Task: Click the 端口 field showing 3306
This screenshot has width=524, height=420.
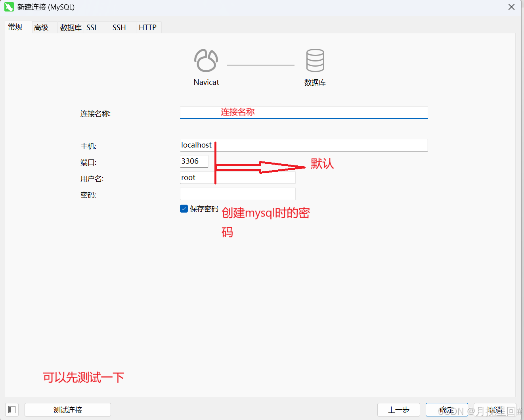Action: [x=194, y=161]
